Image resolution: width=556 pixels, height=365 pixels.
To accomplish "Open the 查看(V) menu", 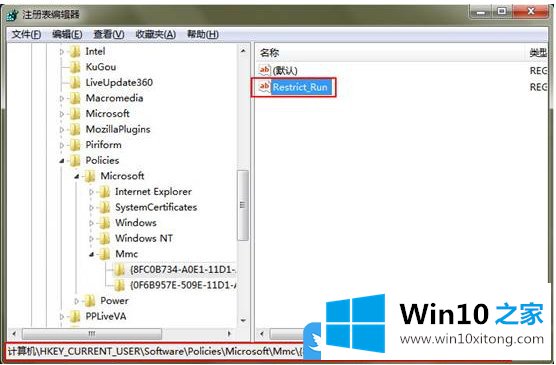I will pyautogui.click(x=109, y=34).
